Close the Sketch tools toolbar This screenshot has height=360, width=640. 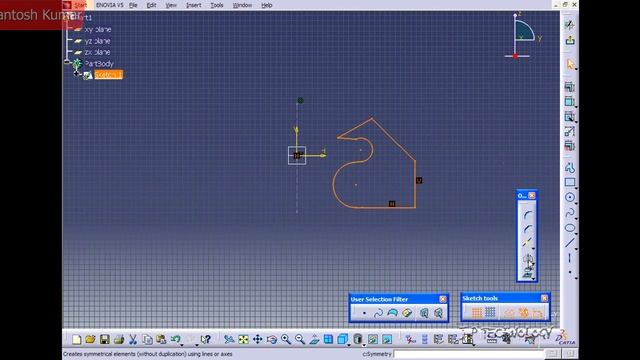544,298
